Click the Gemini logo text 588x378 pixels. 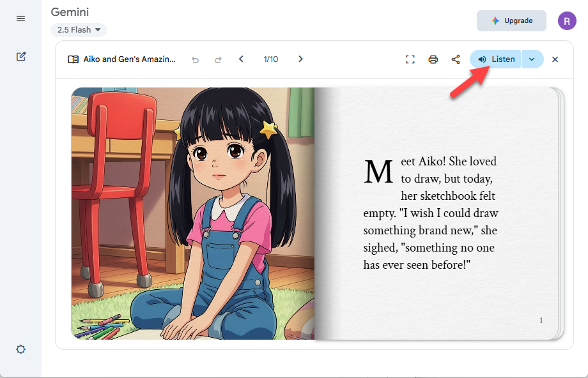point(70,12)
